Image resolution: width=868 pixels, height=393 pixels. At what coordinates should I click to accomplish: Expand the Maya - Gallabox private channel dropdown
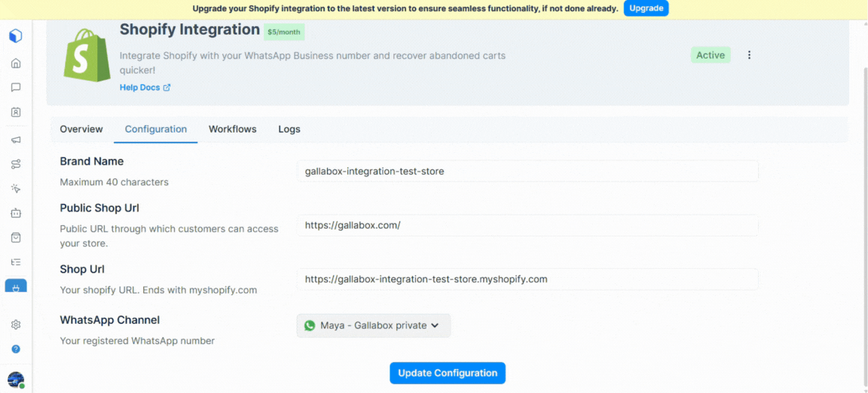click(374, 325)
